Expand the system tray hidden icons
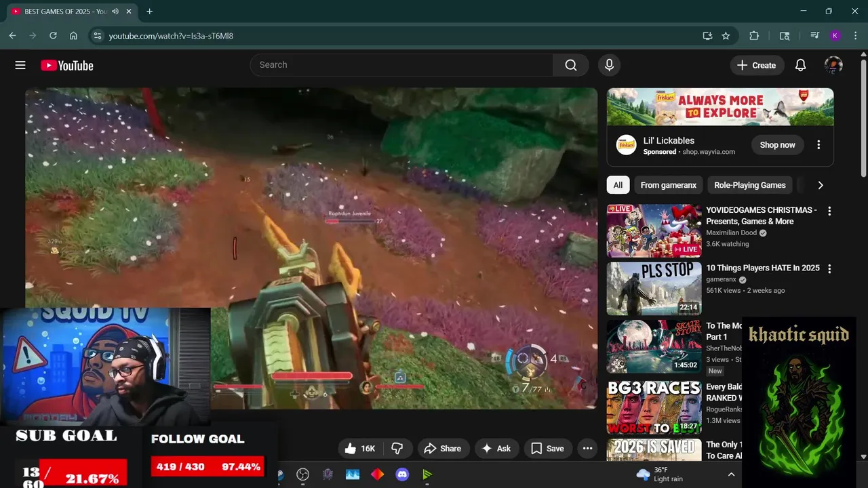This screenshot has height=488, width=868. pyautogui.click(x=731, y=474)
